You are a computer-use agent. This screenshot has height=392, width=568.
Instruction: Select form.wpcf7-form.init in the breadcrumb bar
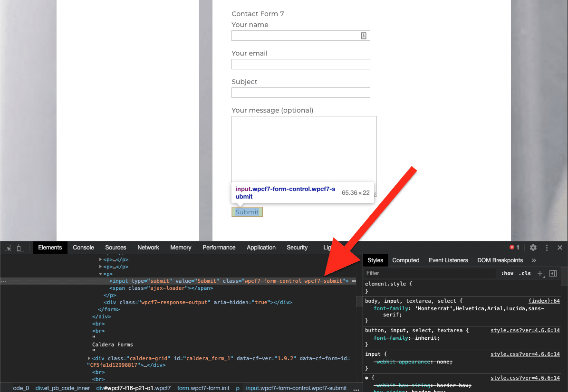pos(203,388)
